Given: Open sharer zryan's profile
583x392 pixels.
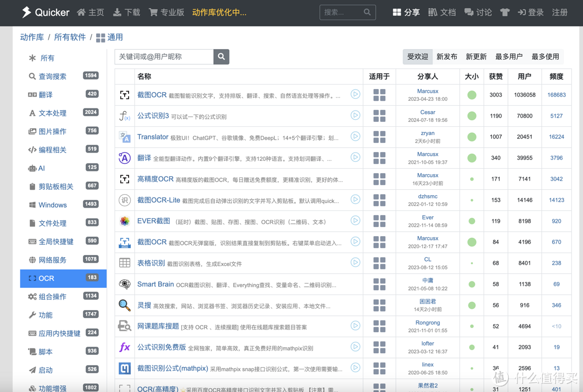Looking at the screenshot, I should click(x=428, y=133).
